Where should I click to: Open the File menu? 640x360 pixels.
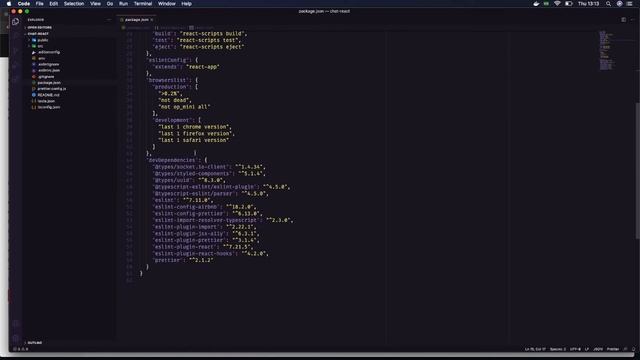pos(40,4)
